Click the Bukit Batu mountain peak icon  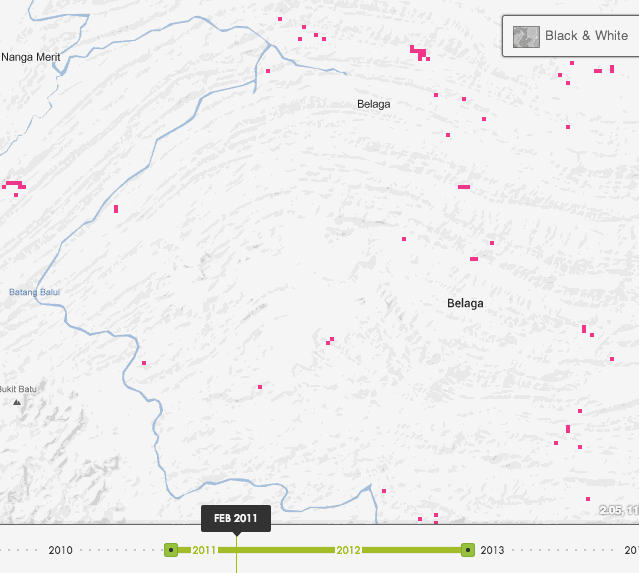16,402
